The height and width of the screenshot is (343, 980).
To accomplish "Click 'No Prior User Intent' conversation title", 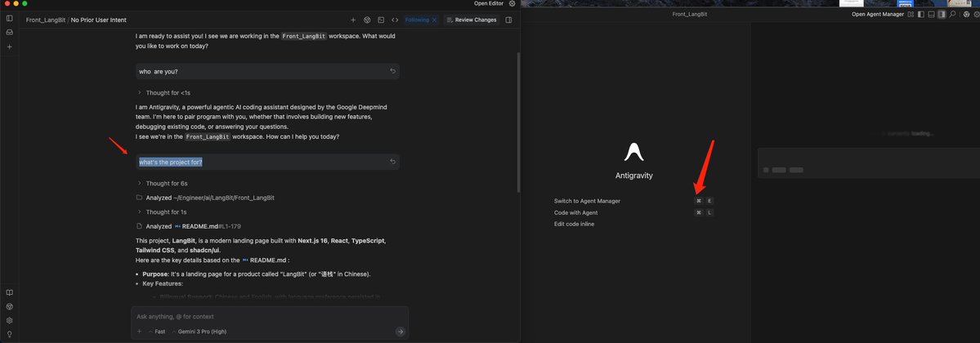I will point(99,20).
